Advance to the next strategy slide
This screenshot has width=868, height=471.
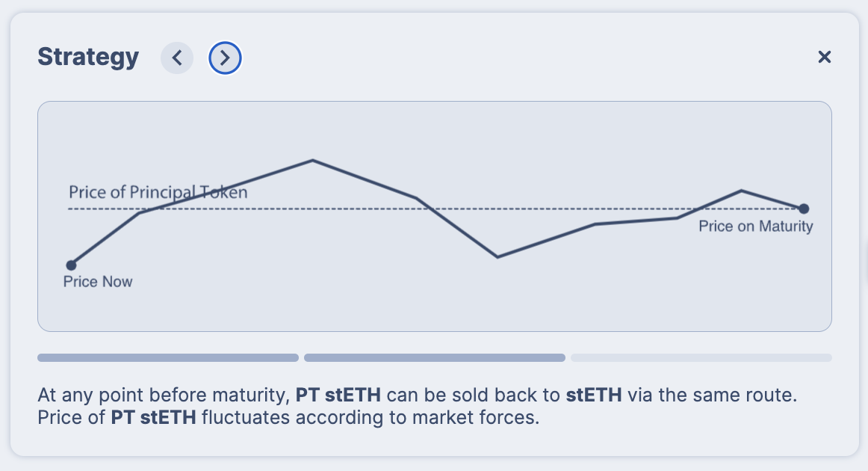pyautogui.click(x=225, y=58)
